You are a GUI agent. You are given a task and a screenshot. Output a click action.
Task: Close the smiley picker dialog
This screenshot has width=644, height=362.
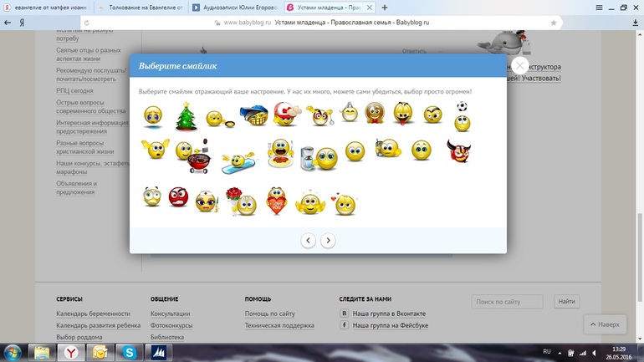[520, 65]
